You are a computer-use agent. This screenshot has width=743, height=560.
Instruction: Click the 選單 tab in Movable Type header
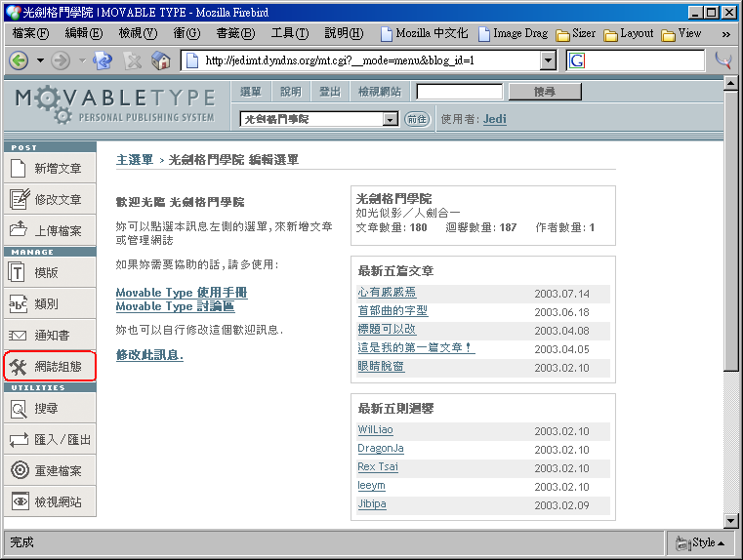pos(251,92)
